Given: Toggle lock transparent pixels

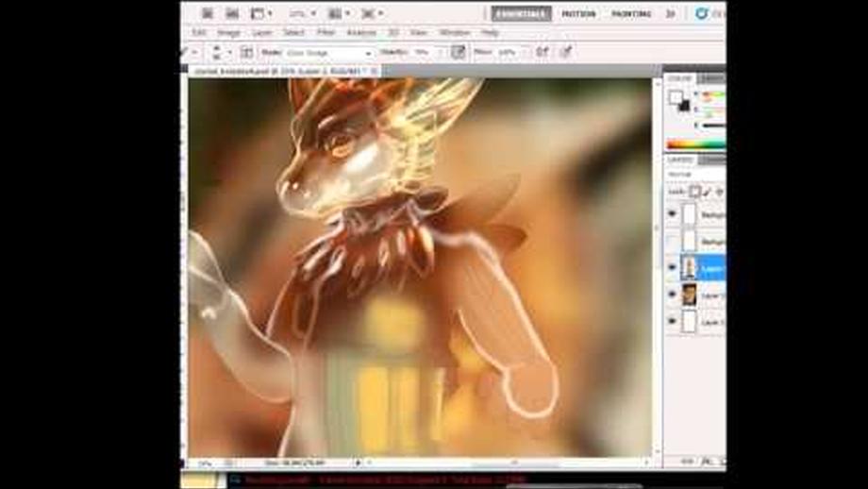Looking at the screenshot, I should tap(694, 192).
